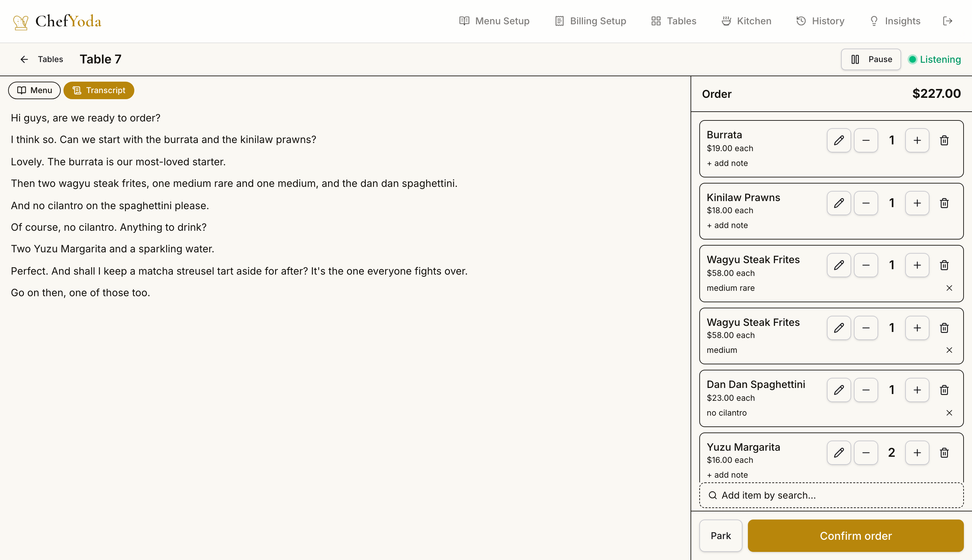Increase medium Wagyu Steak Frites quantity
Image resolution: width=972 pixels, height=560 pixels.
coord(917,328)
